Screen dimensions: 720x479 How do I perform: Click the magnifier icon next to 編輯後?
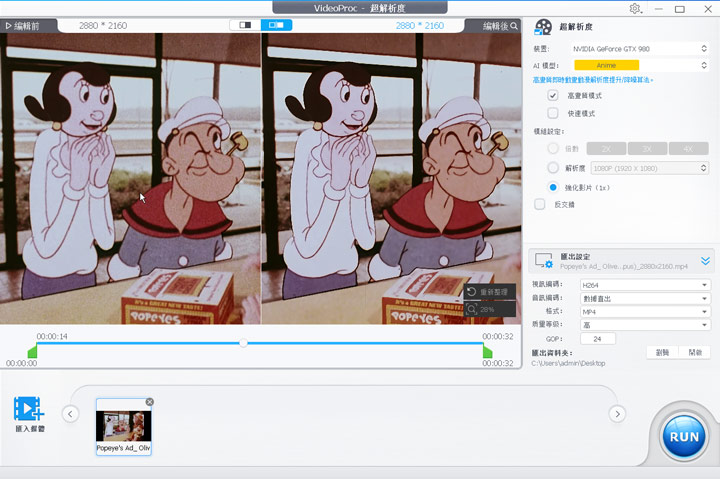coord(514,26)
